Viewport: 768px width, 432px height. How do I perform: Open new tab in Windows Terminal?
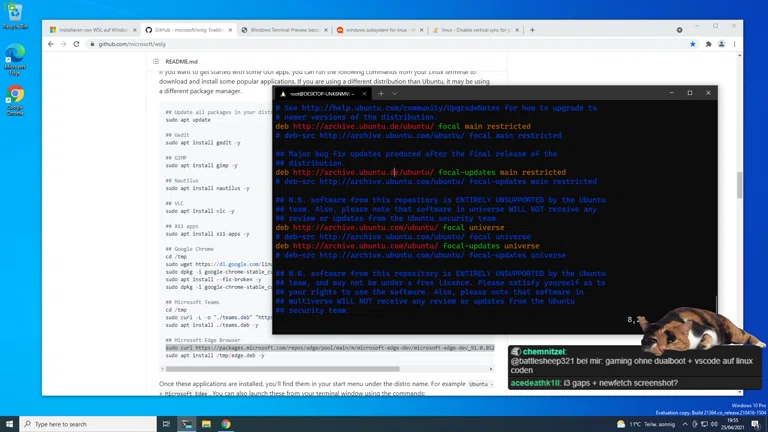(381, 94)
